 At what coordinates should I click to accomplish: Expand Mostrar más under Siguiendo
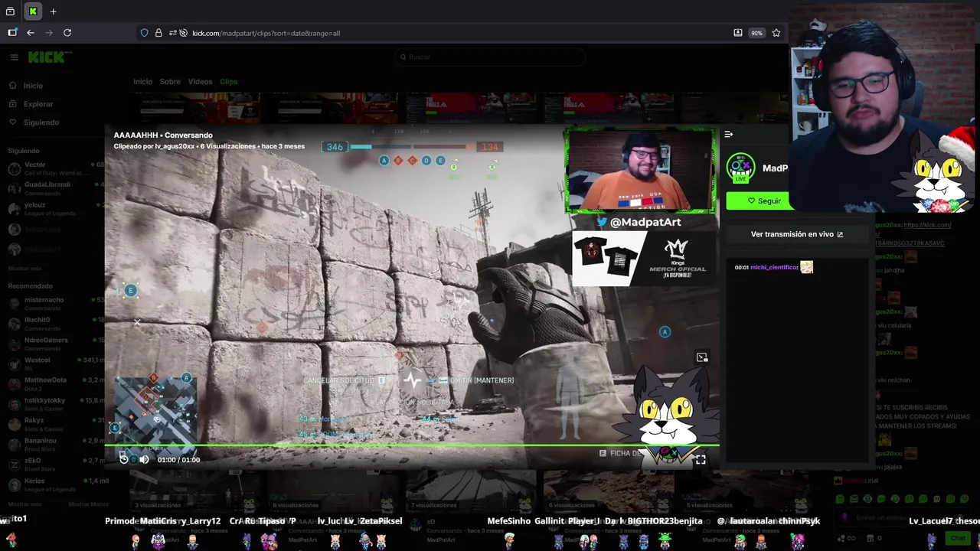(x=24, y=269)
